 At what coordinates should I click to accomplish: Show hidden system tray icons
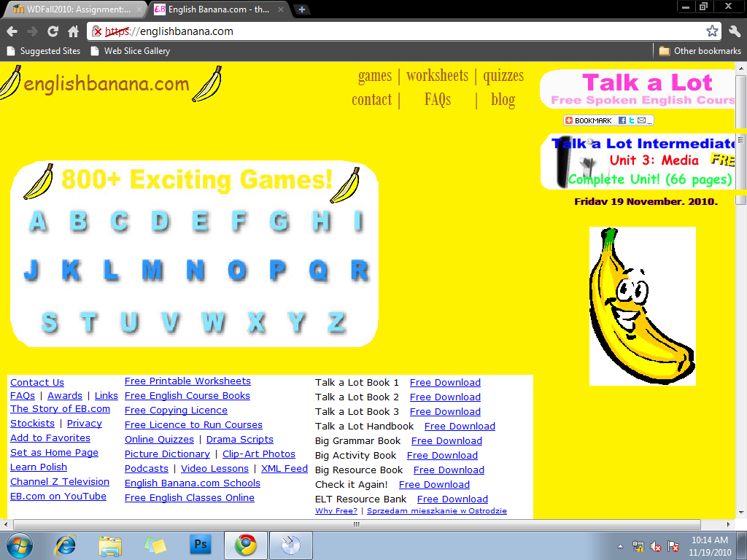click(620, 545)
